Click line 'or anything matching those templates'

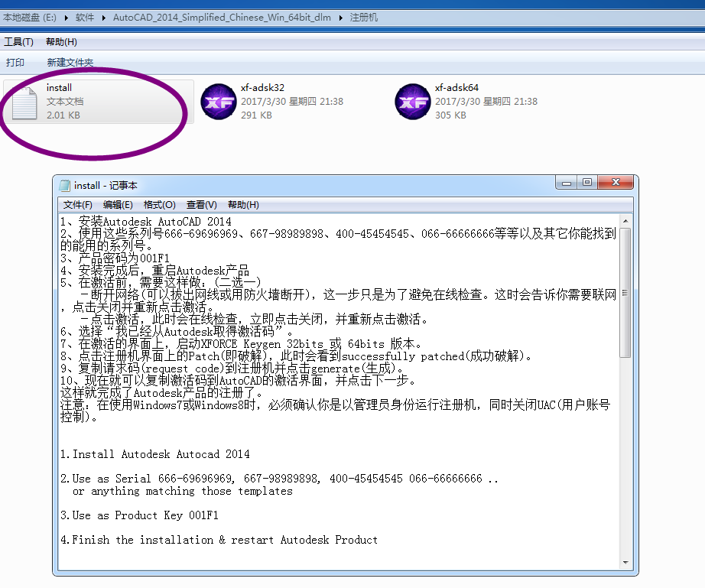(183, 491)
